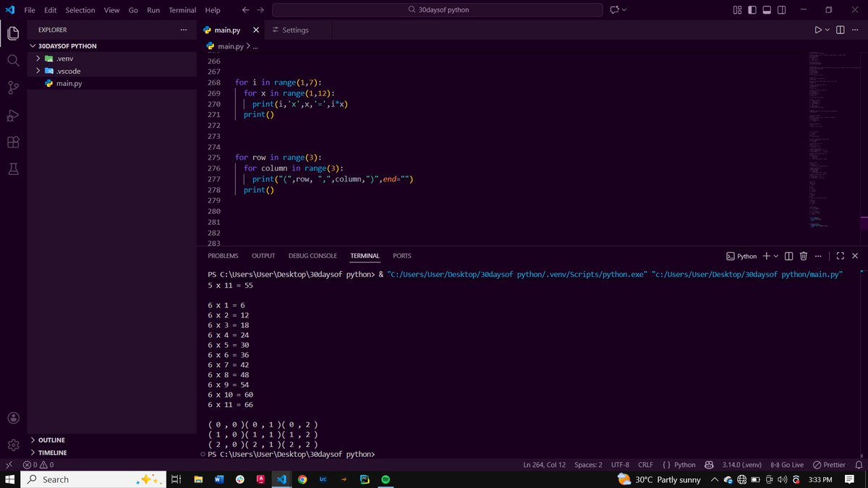Open the Edit menu
Viewport: 868px width, 488px height.
coord(51,10)
